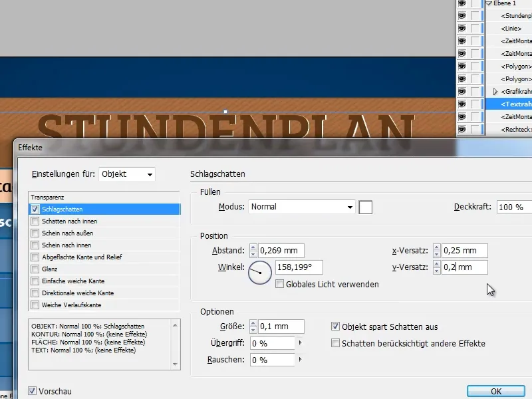
Task: Hide the Ebene 1 layer via eye icon
Action: pos(462,3)
